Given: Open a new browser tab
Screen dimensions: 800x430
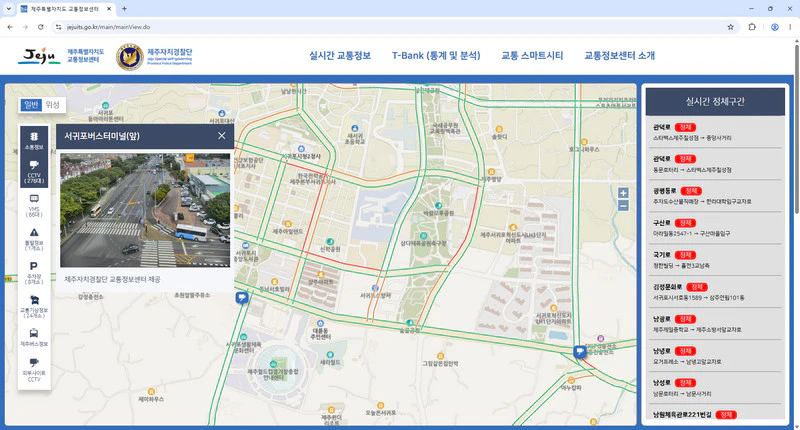Looking at the screenshot, I should pos(124,9).
